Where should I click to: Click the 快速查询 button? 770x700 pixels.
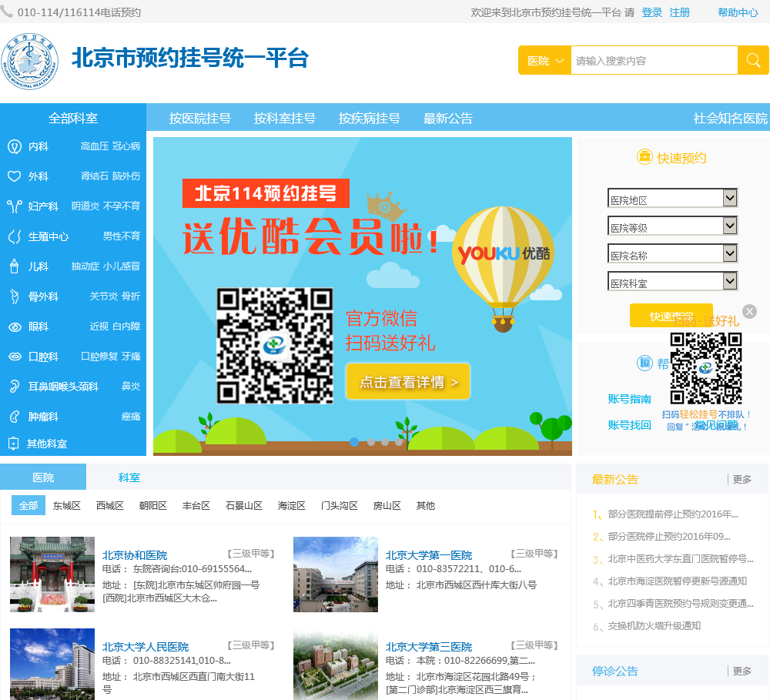click(x=671, y=316)
